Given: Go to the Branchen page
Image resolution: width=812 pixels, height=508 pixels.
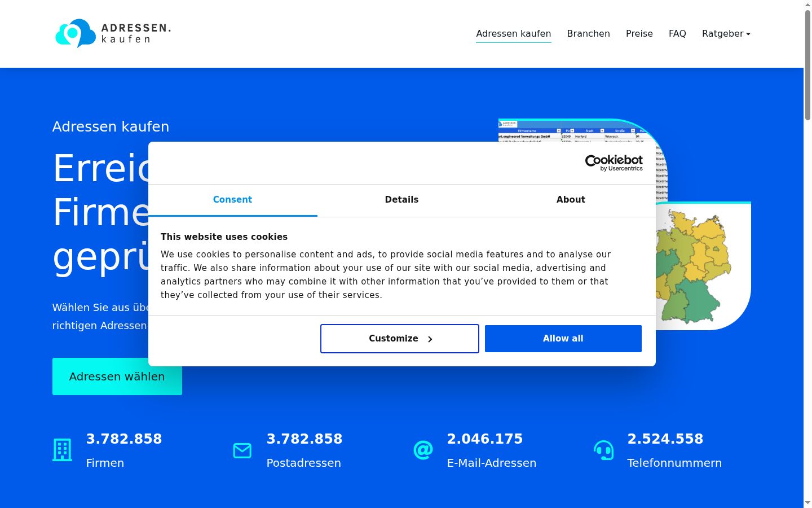Looking at the screenshot, I should click(x=588, y=33).
